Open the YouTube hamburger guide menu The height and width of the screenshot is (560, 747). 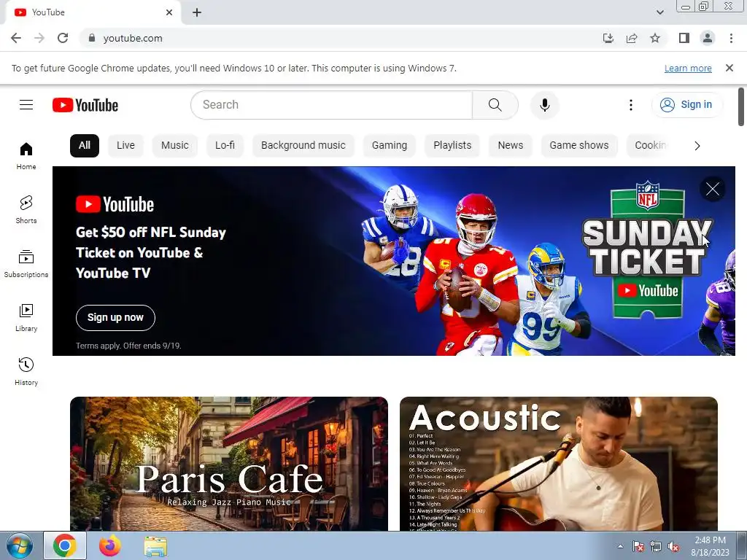pos(26,105)
